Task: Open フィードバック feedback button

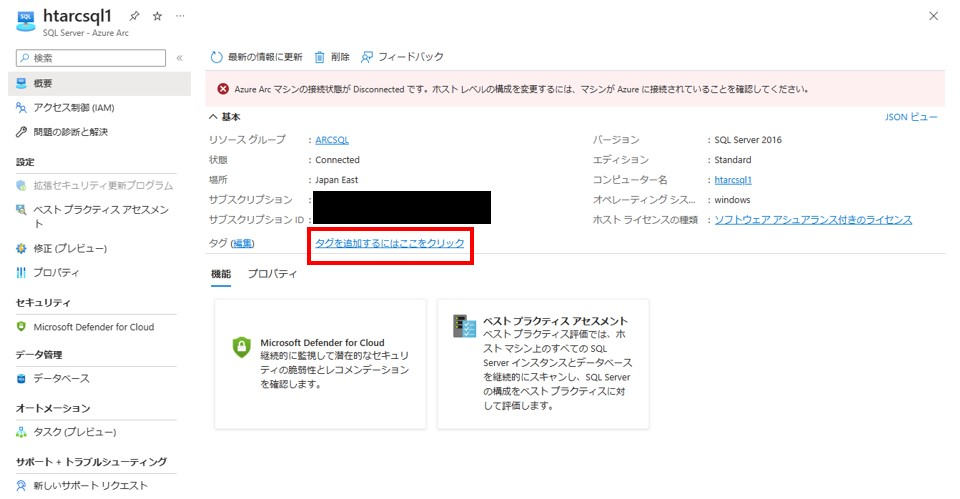Action: click(402, 57)
